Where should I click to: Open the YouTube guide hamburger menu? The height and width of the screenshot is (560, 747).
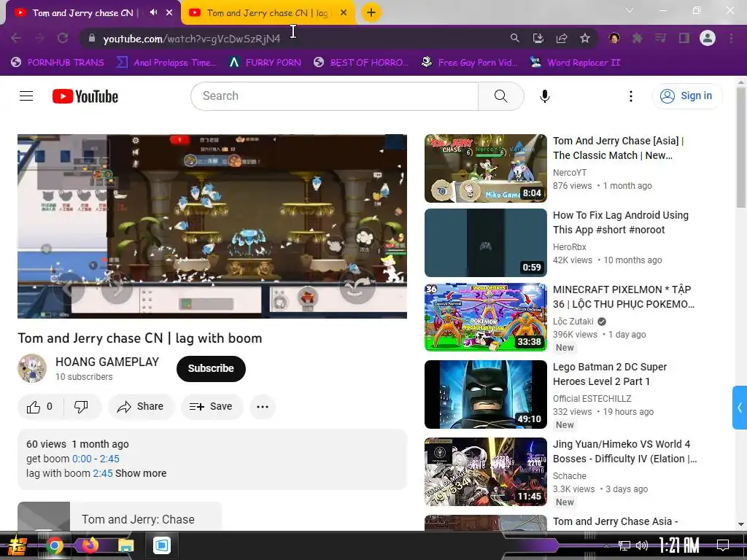[x=26, y=96]
